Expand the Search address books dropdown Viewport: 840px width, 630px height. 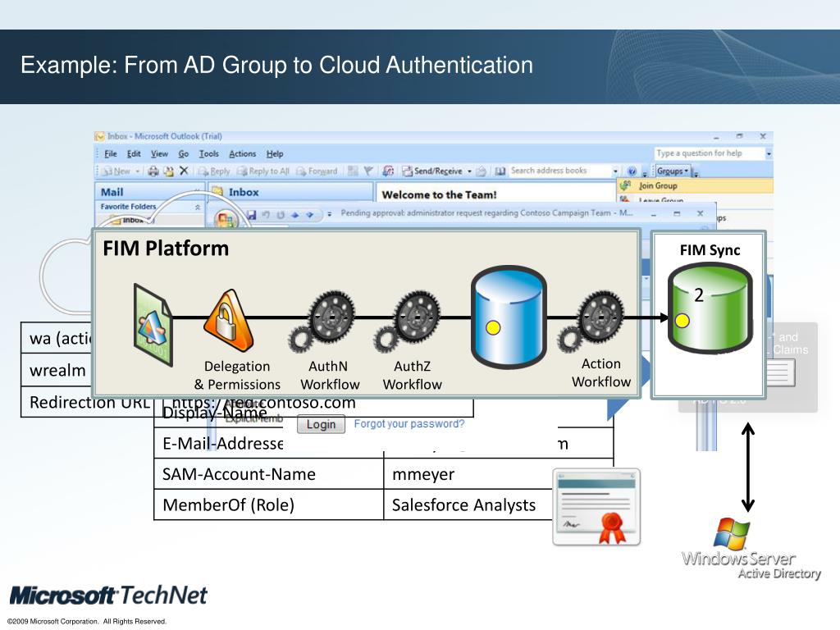click(615, 171)
